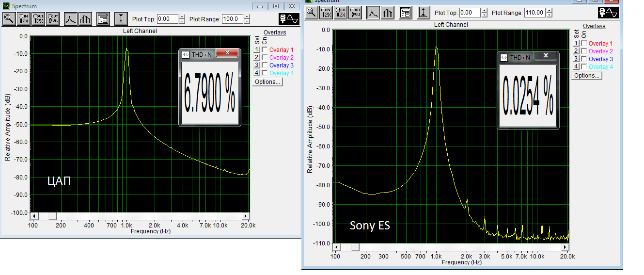This screenshot has height=275, width=644.
Task: Click the SpectraPLUS sine logo in right window
Action: 609,13
